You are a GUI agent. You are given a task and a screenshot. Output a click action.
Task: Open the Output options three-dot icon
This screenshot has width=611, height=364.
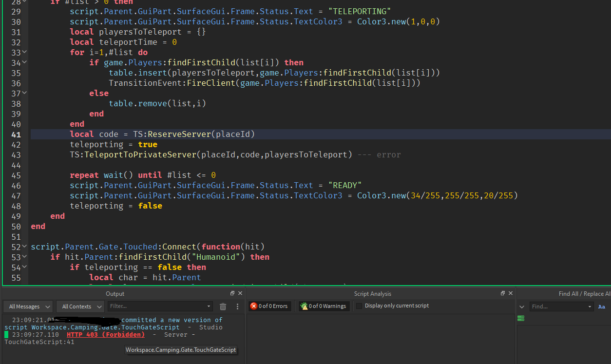tap(237, 306)
